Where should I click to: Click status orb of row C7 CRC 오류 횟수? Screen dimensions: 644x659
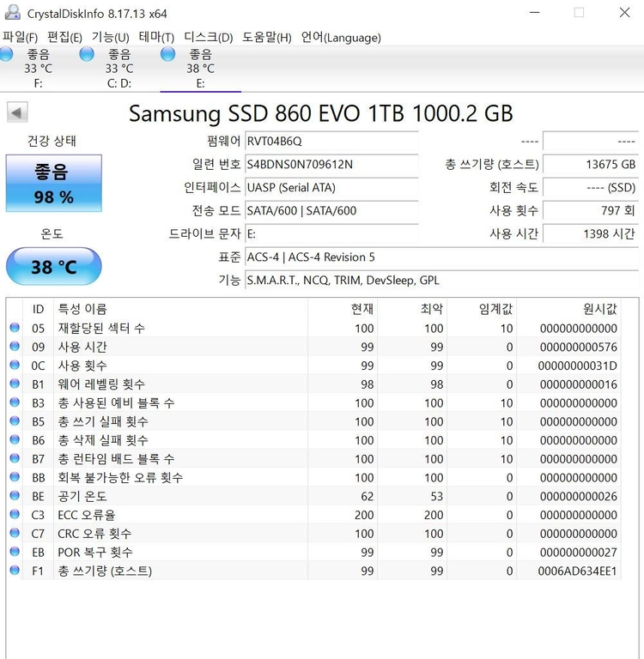click(x=15, y=533)
